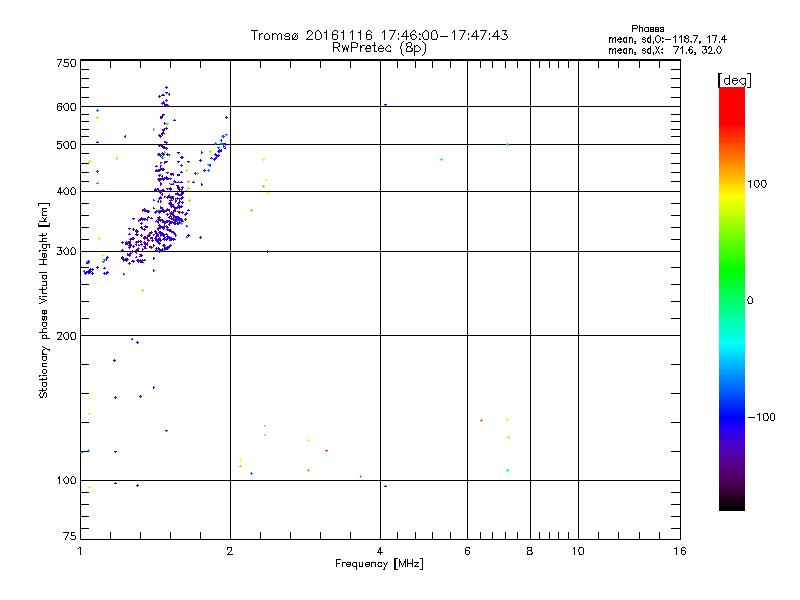Click the colorbar tick label '100'
The height and width of the screenshot is (600, 800).
tap(757, 184)
